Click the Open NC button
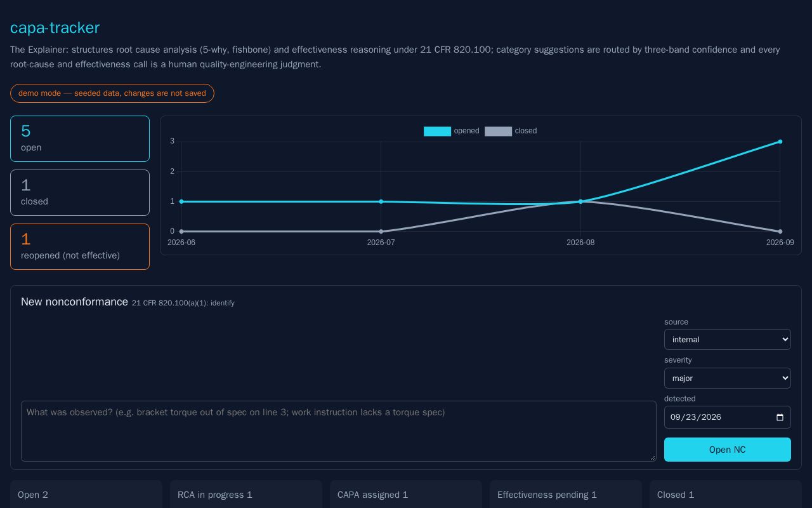This screenshot has height=508, width=812. 727,450
